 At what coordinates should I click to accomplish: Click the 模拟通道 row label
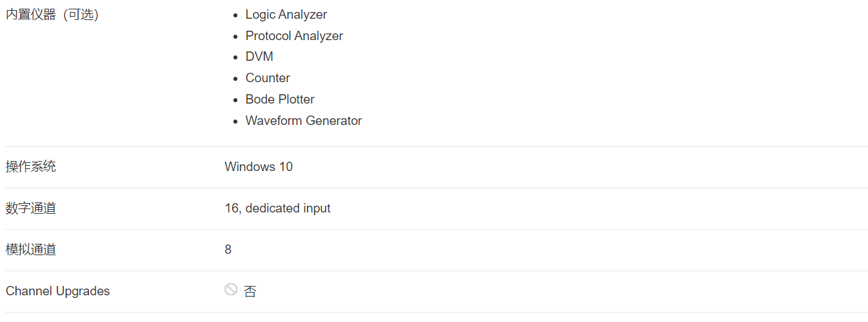click(x=31, y=249)
